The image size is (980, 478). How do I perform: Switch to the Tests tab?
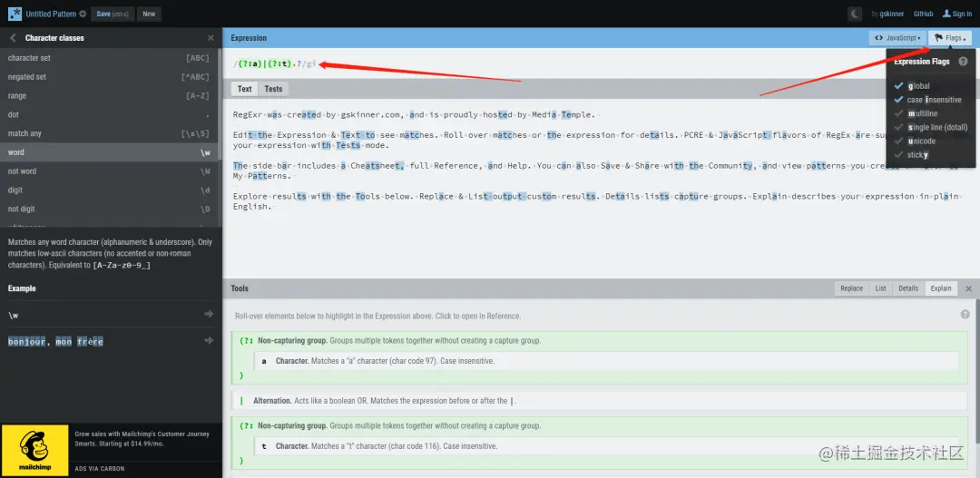click(x=273, y=89)
